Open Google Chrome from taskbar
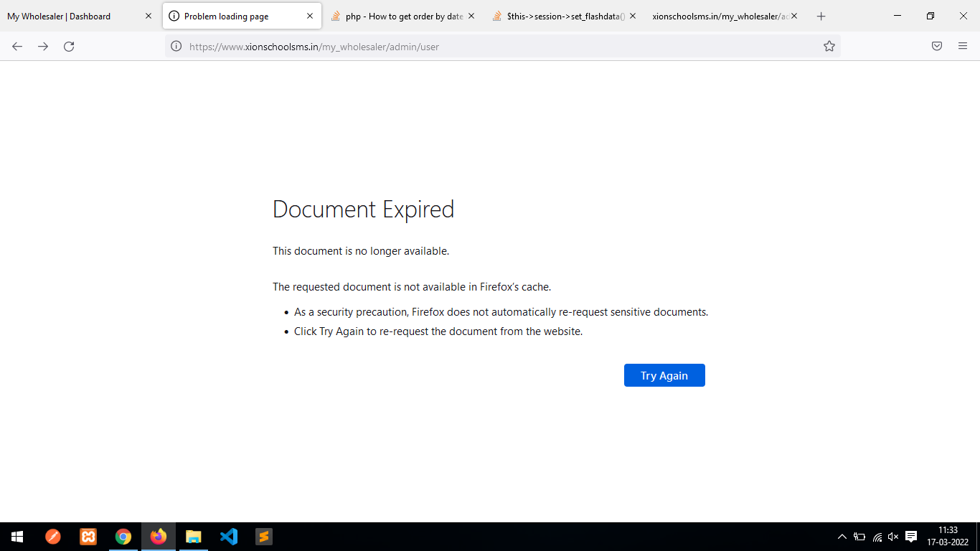The image size is (980, 551). click(x=123, y=537)
